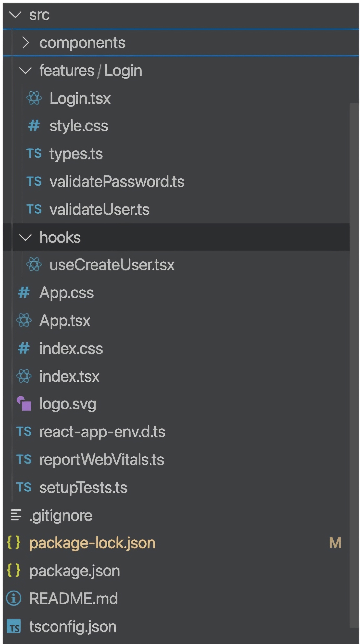The height and width of the screenshot is (644, 360).
Task: Select the components folder name
Action: click(x=82, y=43)
